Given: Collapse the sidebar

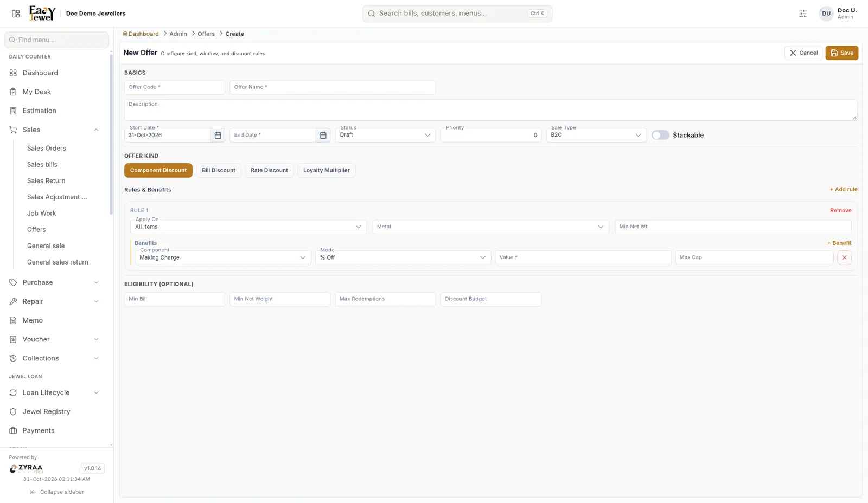Looking at the screenshot, I should pos(57,492).
